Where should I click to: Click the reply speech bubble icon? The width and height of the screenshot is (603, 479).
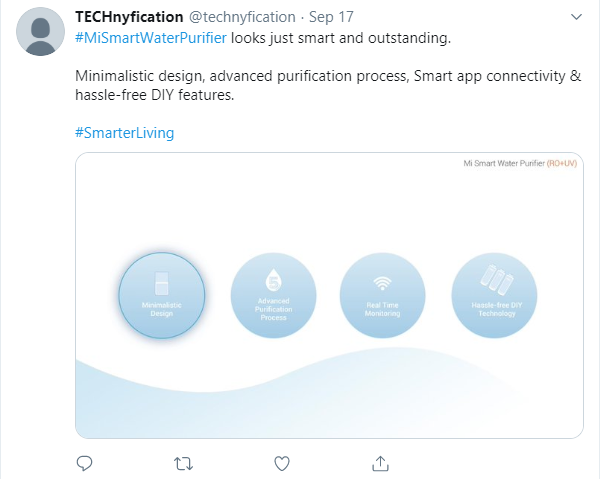point(84,463)
